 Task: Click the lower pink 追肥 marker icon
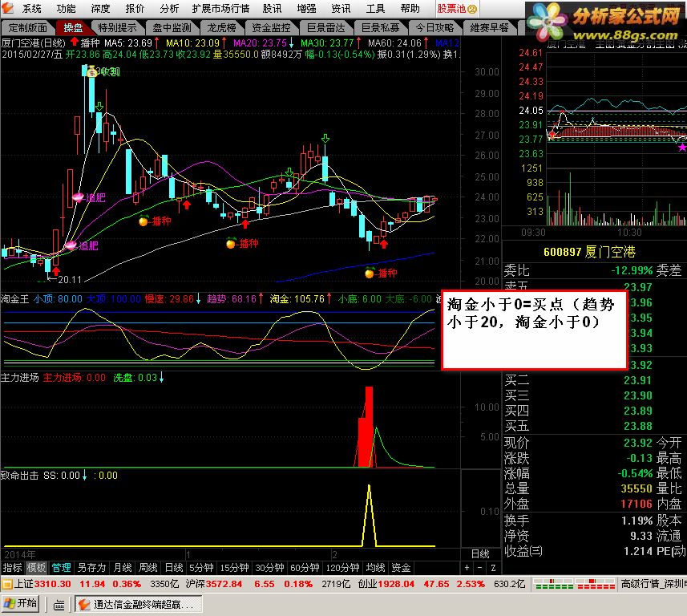(x=71, y=245)
